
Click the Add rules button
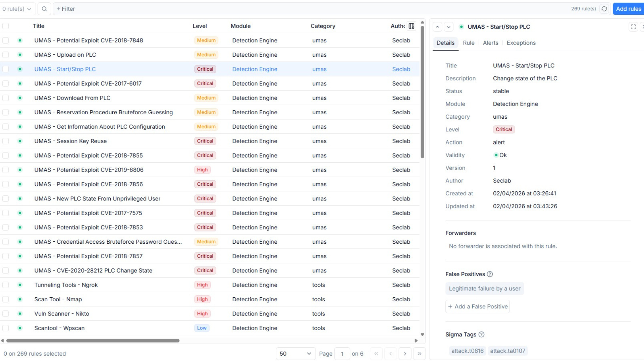coord(628,9)
